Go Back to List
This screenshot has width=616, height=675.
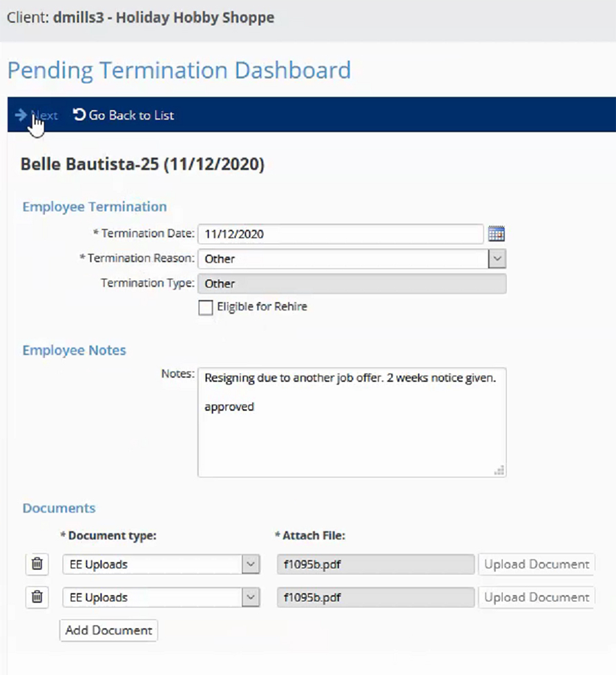(x=124, y=115)
